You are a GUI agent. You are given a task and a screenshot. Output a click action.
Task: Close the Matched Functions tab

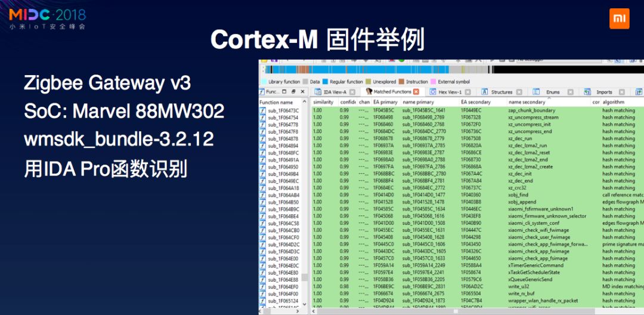click(x=416, y=92)
